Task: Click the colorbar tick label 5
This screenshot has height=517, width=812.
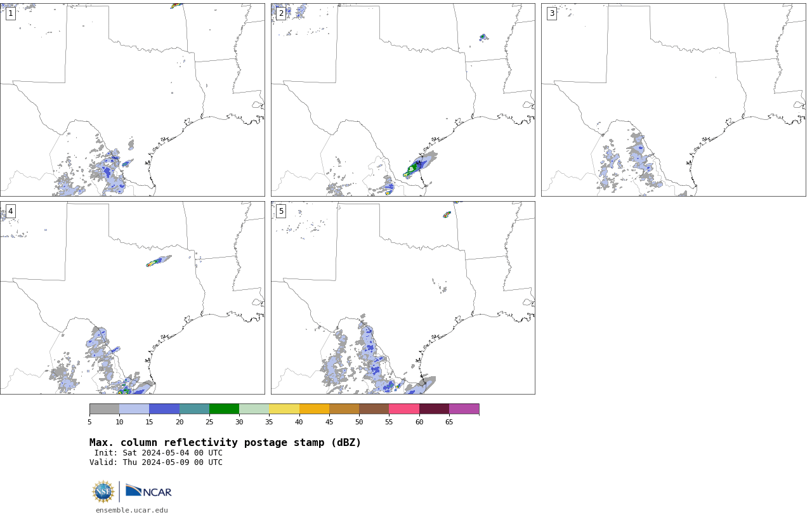Action: coord(89,422)
